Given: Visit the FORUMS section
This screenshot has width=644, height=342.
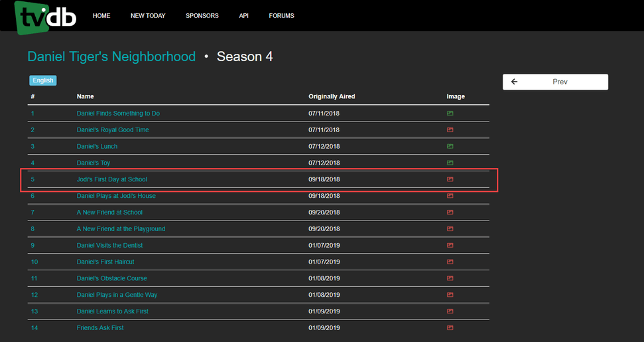Looking at the screenshot, I should 281,16.
